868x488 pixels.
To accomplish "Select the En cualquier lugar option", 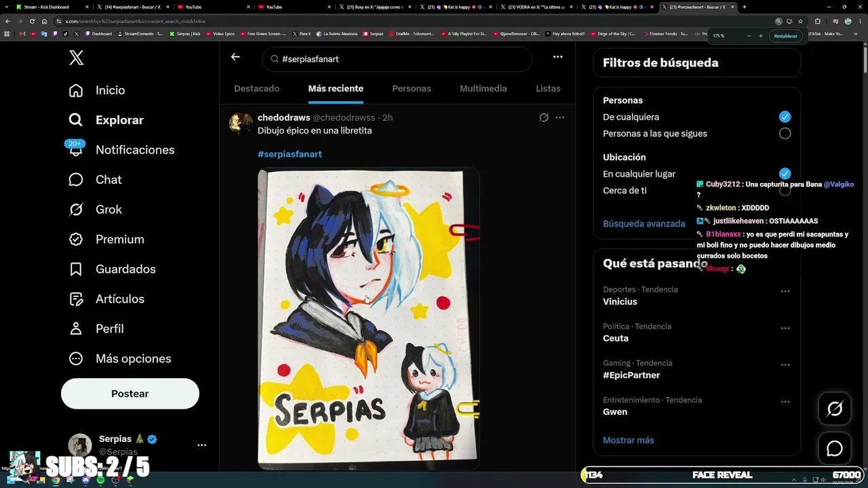I will (785, 174).
